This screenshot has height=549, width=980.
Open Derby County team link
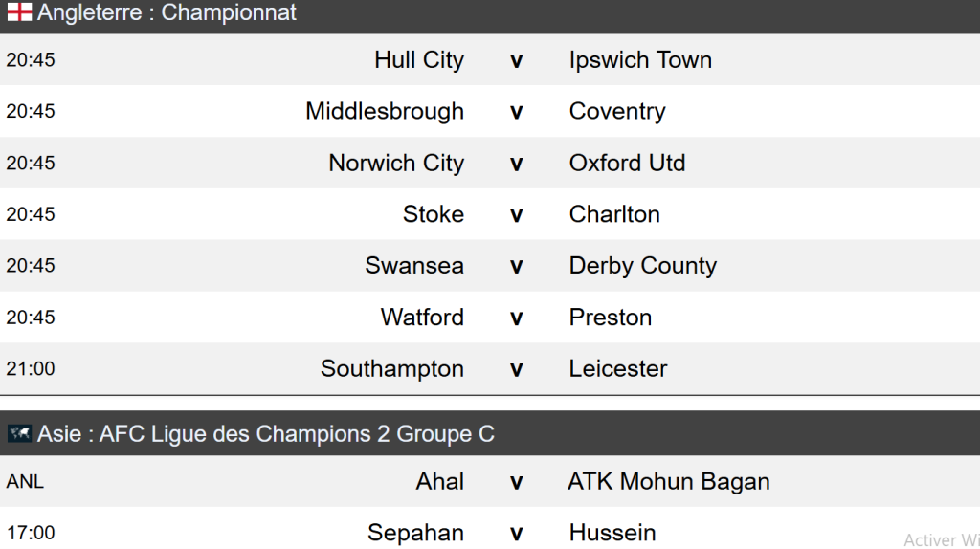point(642,266)
